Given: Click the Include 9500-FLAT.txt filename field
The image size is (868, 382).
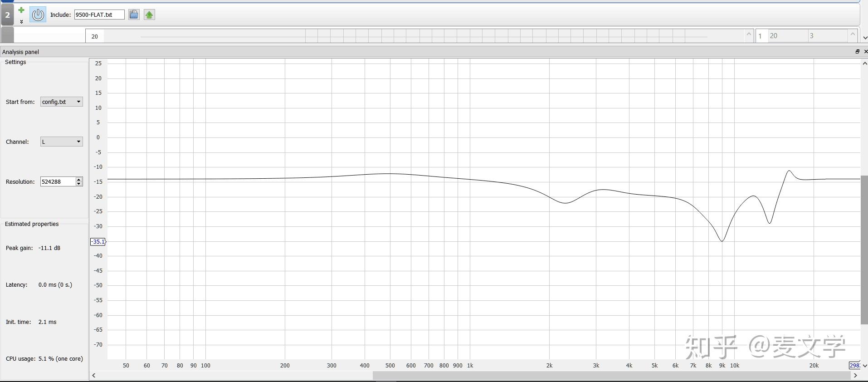Looking at the screenshot, I should click(x=99, y=15).
